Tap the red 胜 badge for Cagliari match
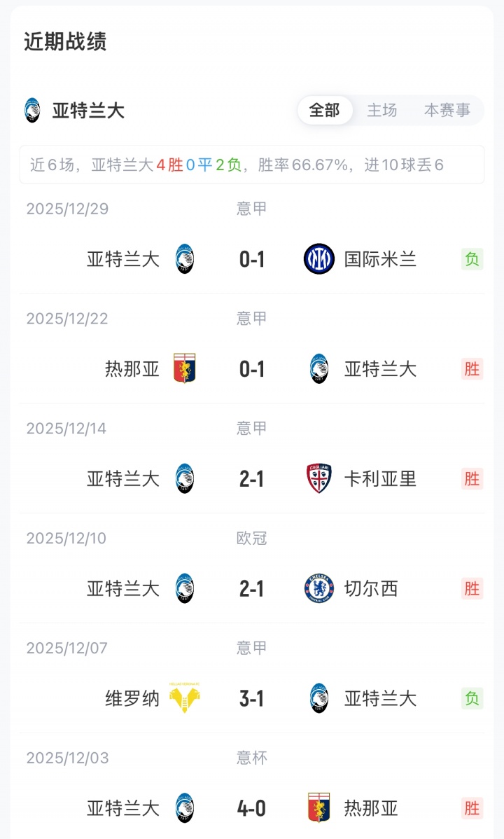The image size is (504, 839). [x=472, y=479]
